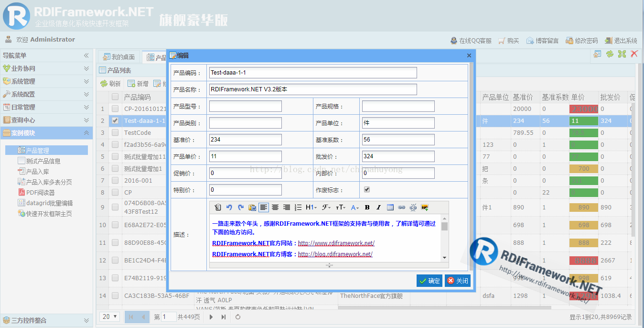
Task: Click the select-all icon in description editor
Action: (218, 207)
